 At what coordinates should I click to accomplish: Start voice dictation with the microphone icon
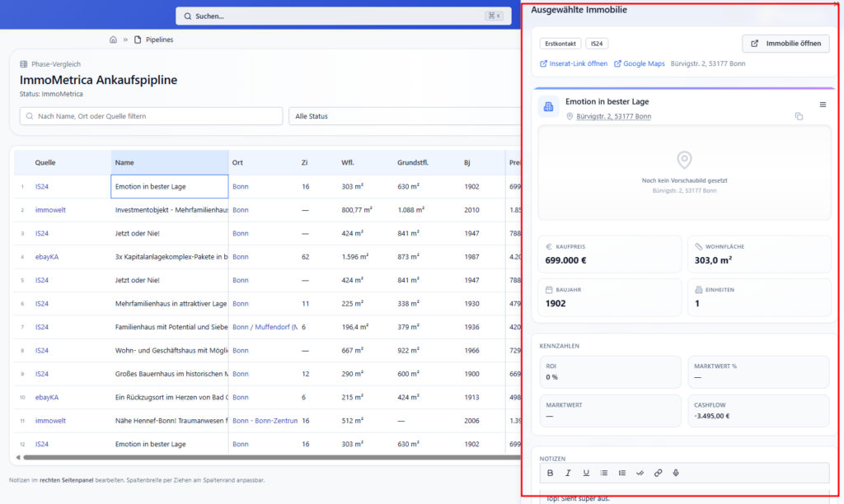676,473
